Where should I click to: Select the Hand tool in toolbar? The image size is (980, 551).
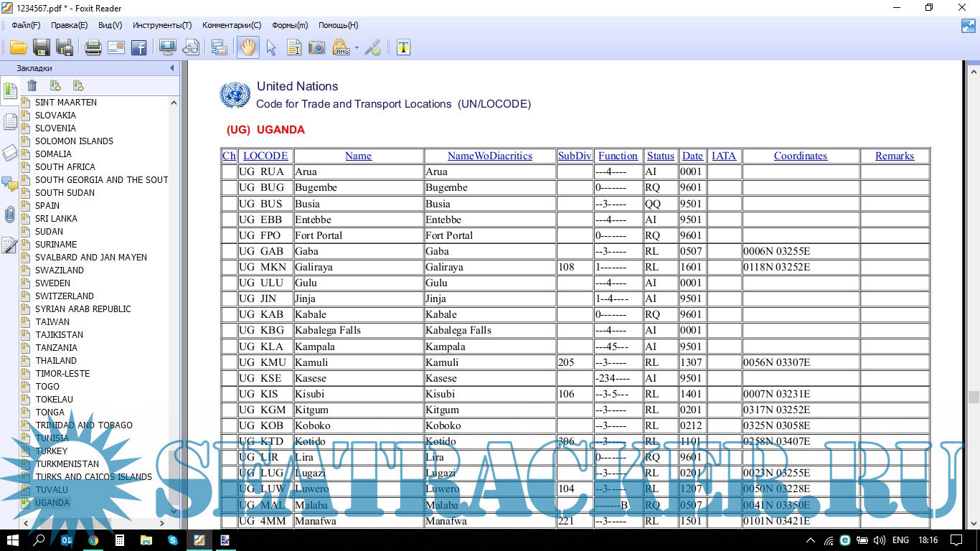[x=248, y=48]
